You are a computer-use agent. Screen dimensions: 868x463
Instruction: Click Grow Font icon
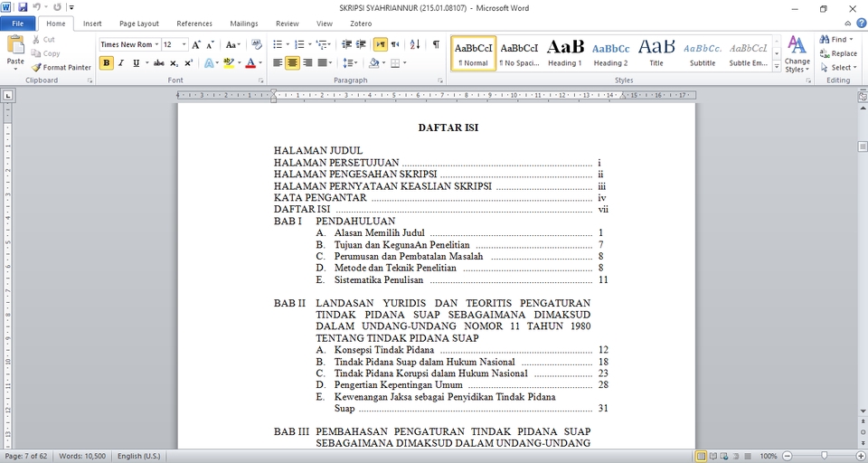click(196, 45)
